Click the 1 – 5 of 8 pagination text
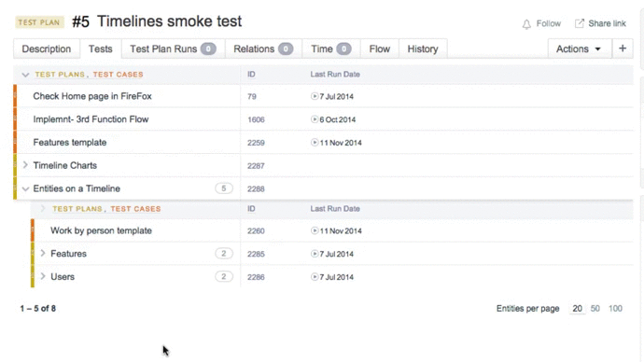Image resolution: width=644 pixels, height=362 pixels. pyautogui.click(x=37, y=308)
